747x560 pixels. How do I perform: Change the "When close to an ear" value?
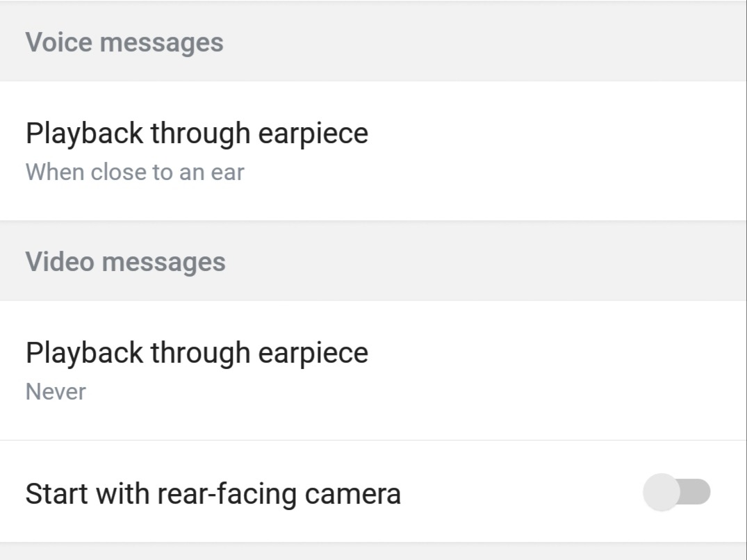[x=135, y=172]
